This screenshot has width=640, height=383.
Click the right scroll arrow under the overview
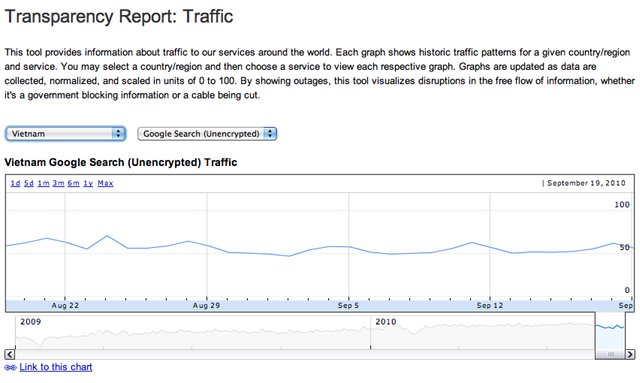click(x=630, y=354)
